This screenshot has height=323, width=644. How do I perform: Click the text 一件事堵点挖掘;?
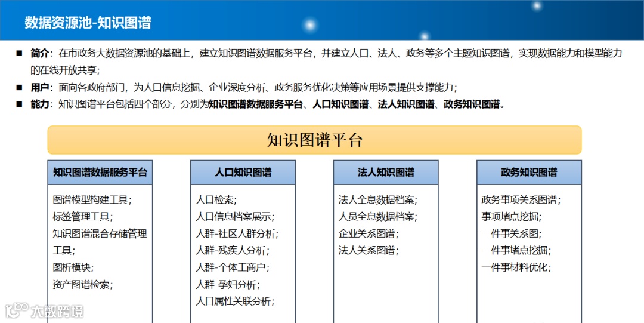point(516,251)
